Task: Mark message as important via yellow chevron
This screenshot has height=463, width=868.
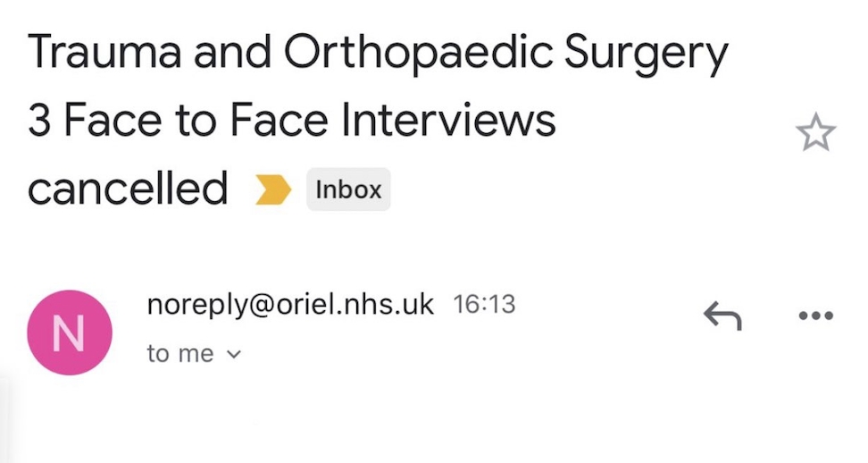Action: 272,189
